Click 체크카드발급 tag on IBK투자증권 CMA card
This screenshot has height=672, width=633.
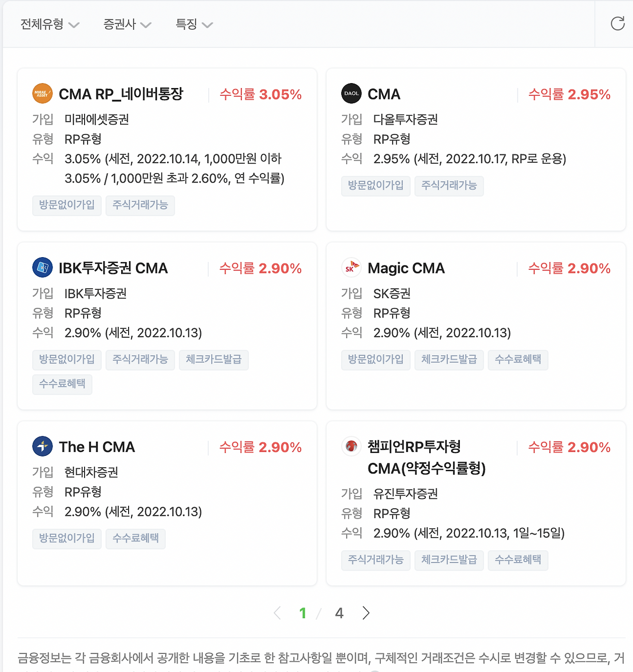coord(214,359)
